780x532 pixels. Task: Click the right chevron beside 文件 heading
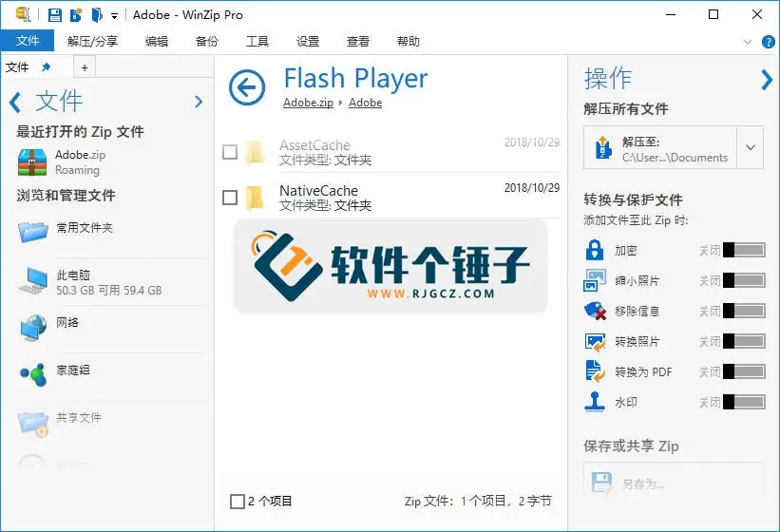[x=199, y=102]
